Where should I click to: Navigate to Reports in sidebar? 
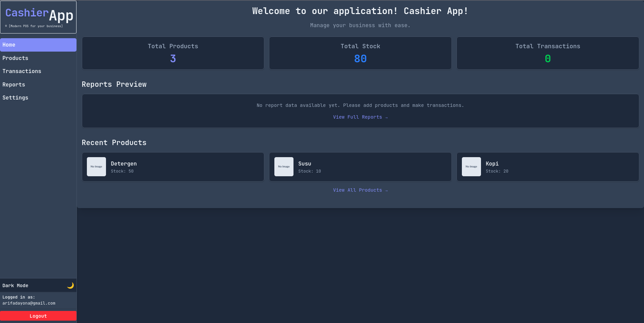coord(14,85)
